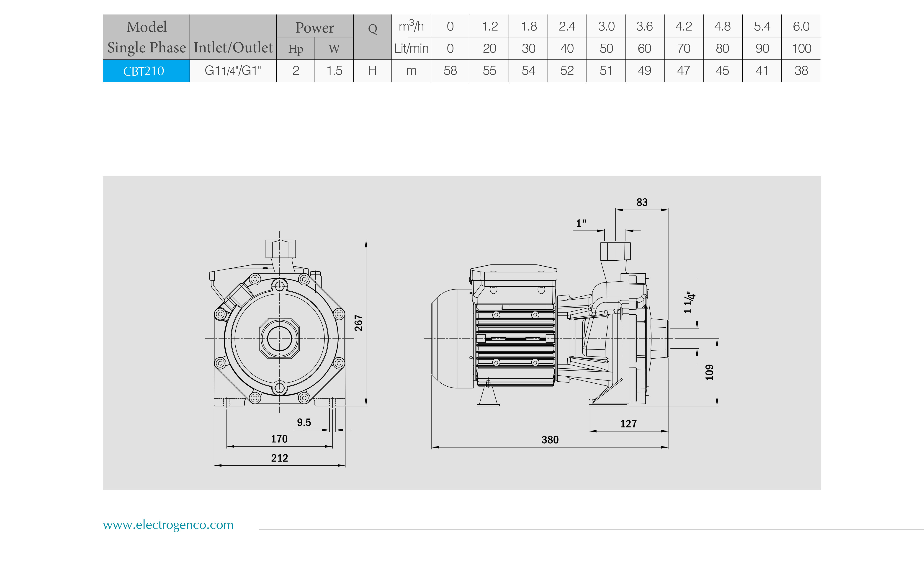This screenshot has height=588, width=924.
Task: Click the Model Single Phase header
Action: tap(146, 37)
